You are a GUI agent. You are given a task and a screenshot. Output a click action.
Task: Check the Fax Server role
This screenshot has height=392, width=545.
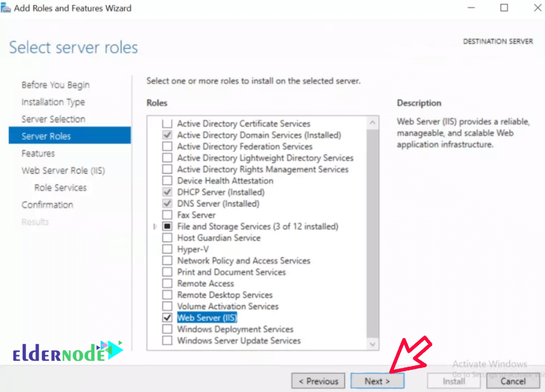point(167,215)
